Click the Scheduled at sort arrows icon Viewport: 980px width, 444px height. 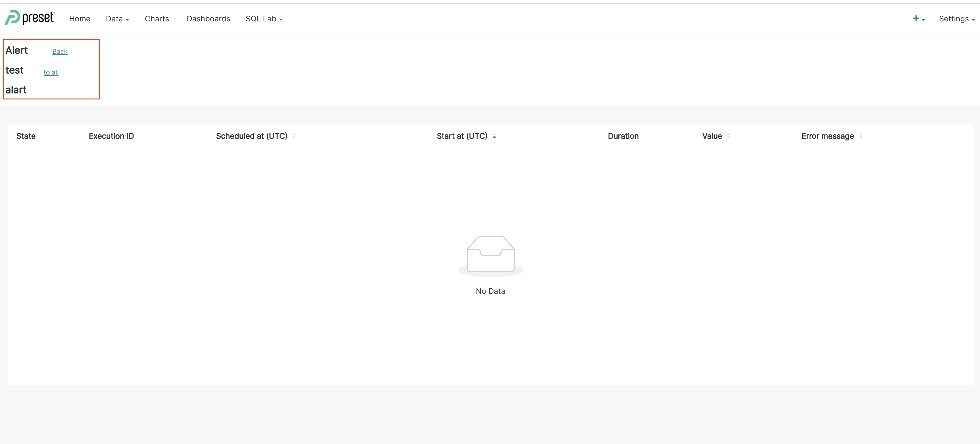tap(294, 136)
